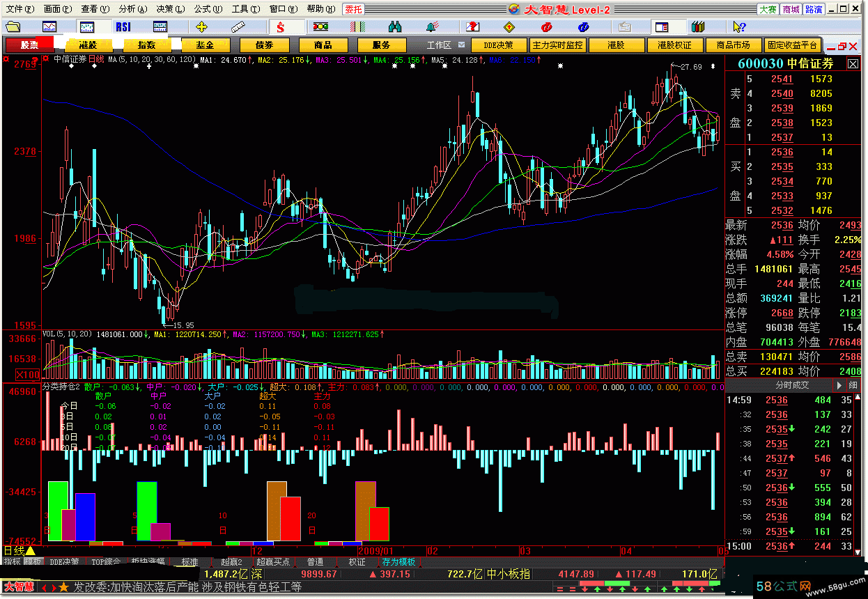
Task: Click the red S dollar icon in toolbar
Action: 280,27
